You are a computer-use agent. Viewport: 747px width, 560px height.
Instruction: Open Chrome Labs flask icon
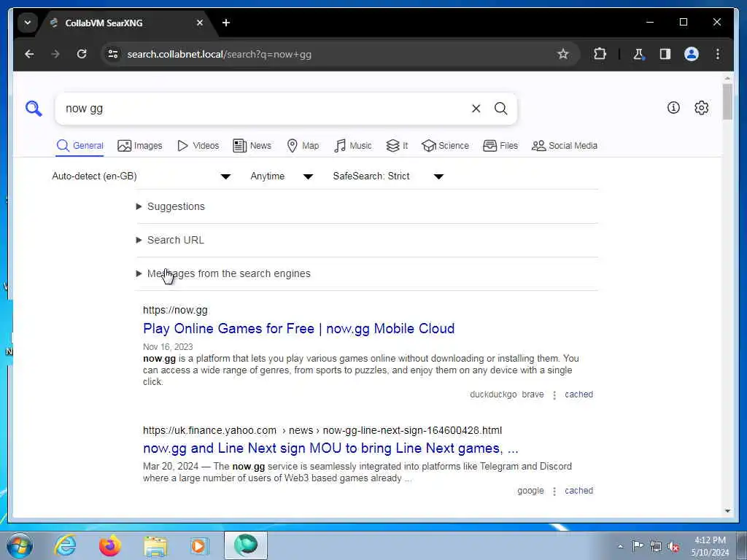click(x=638, y=54)
